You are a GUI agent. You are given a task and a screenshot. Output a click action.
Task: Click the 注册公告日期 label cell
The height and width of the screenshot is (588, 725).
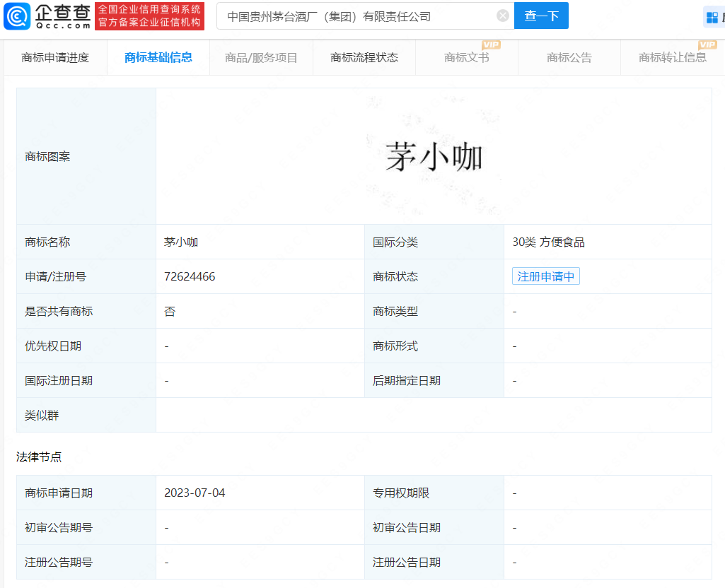pyautogui.click(x=434, y=562)
